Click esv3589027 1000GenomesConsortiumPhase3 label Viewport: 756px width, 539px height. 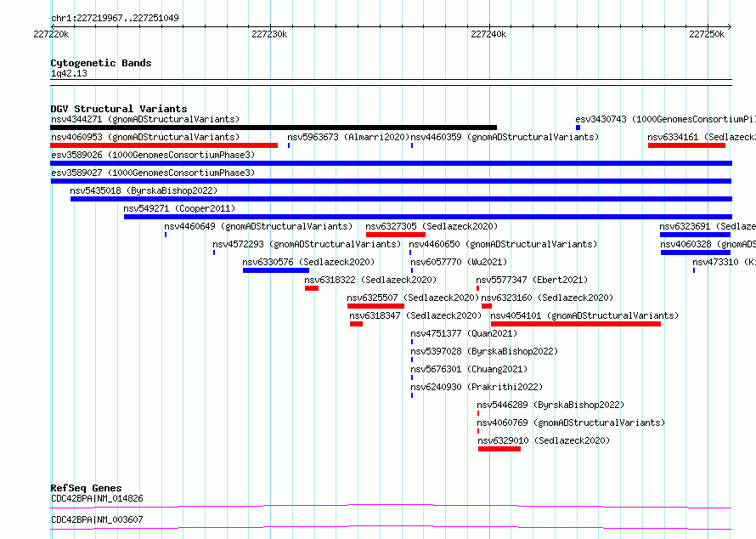coord(153,173)
